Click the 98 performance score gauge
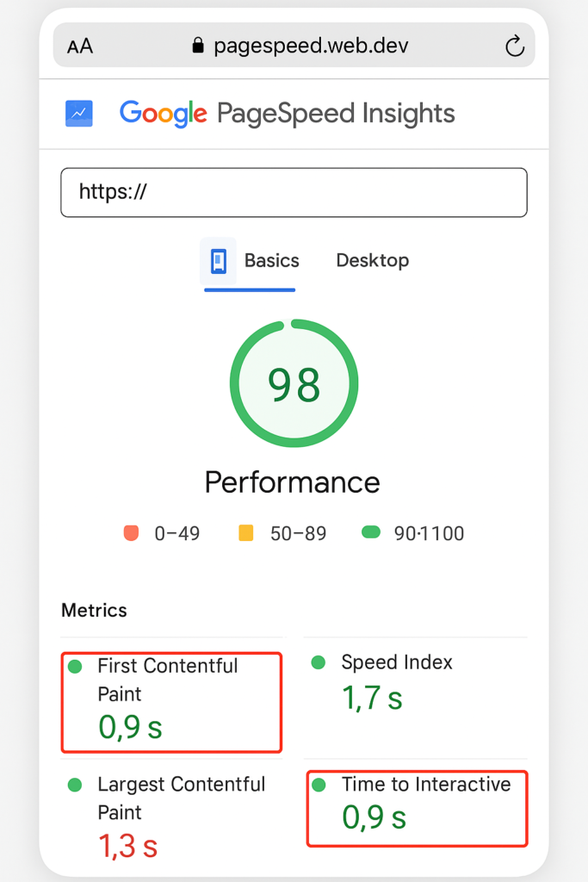This screenshot has height=882, width=588. (x=294, y=383)
